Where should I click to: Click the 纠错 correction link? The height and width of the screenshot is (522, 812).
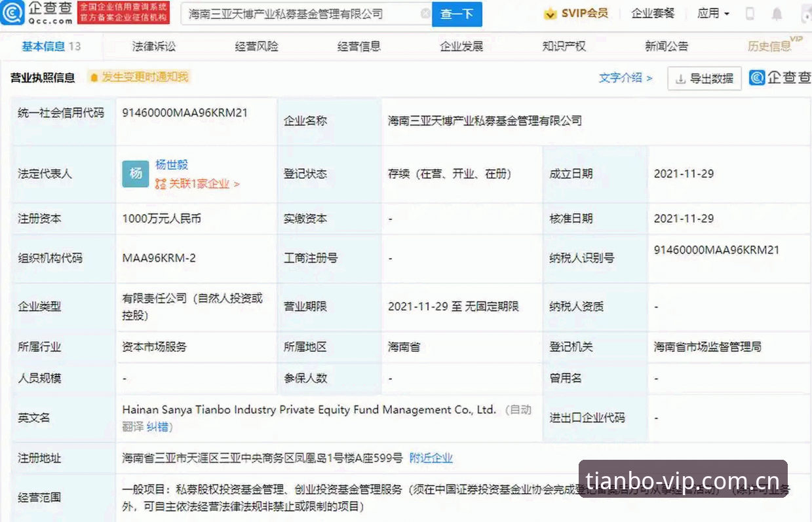[157, 426]
